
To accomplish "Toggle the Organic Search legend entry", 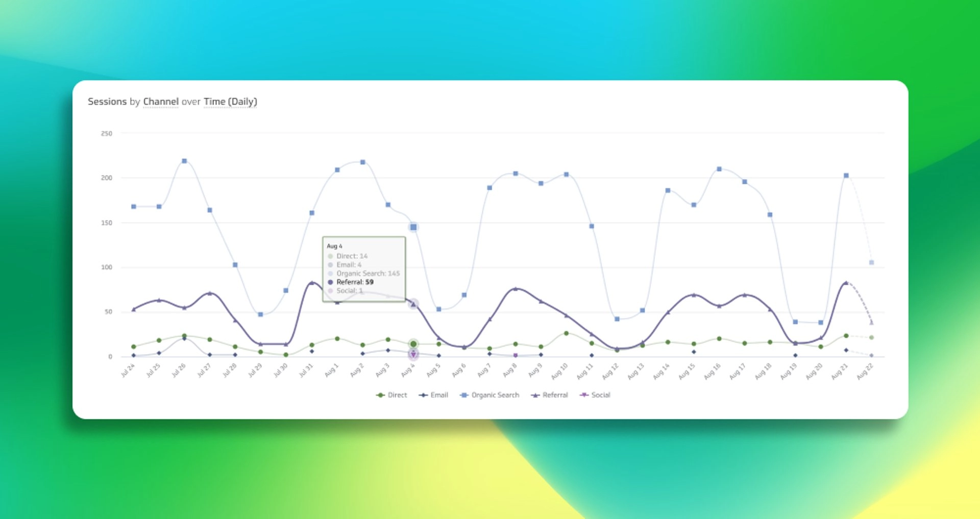I will point(489,395).
